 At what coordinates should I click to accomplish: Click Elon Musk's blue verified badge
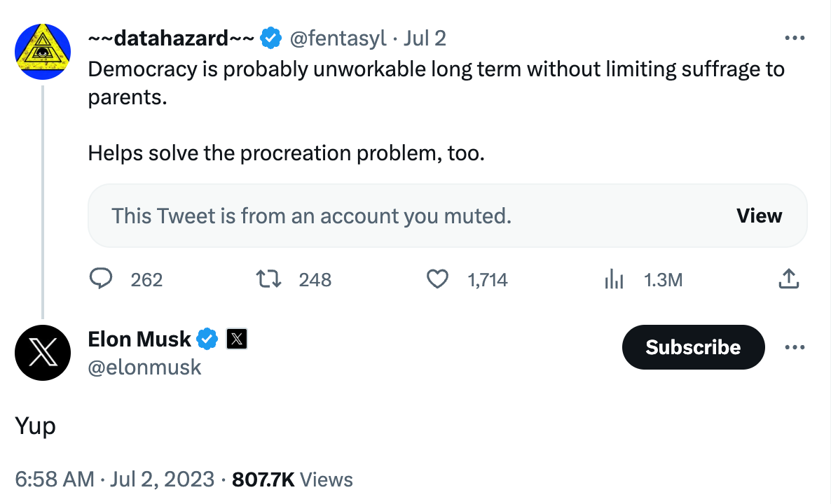[x=207, y=339]
